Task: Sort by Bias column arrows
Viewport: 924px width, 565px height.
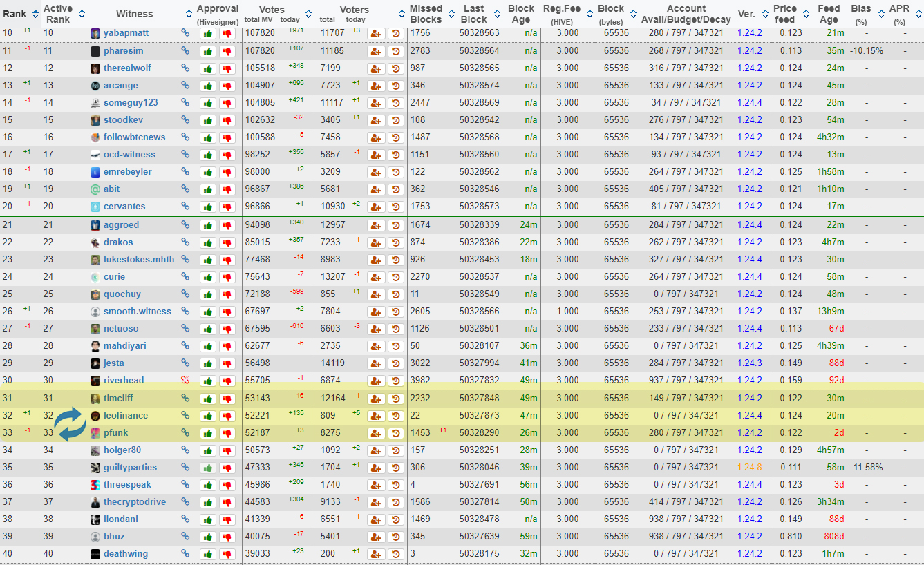Action: 880,14
